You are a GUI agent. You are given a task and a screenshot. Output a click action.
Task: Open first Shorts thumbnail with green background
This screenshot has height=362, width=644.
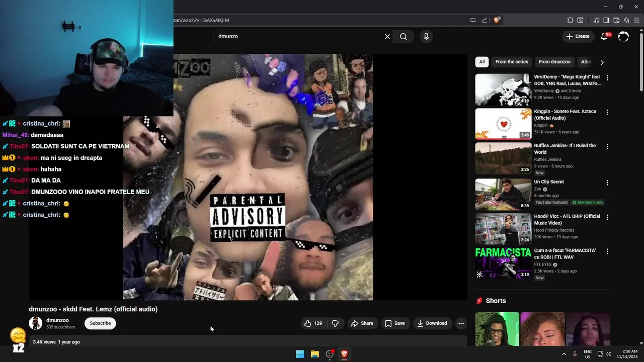tap(497, 329)
